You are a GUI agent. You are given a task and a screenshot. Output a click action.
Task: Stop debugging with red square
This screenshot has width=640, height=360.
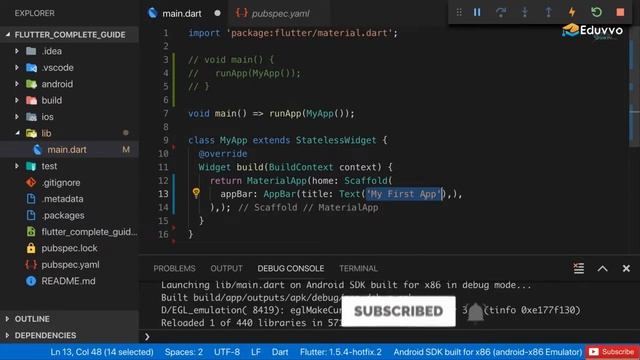[x=620, y=12]
